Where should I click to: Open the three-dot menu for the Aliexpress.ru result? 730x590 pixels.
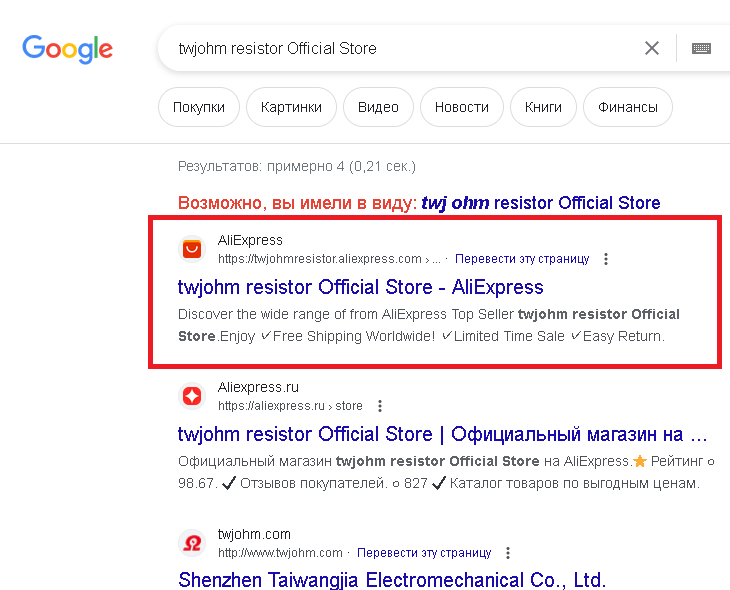[380, 406]
